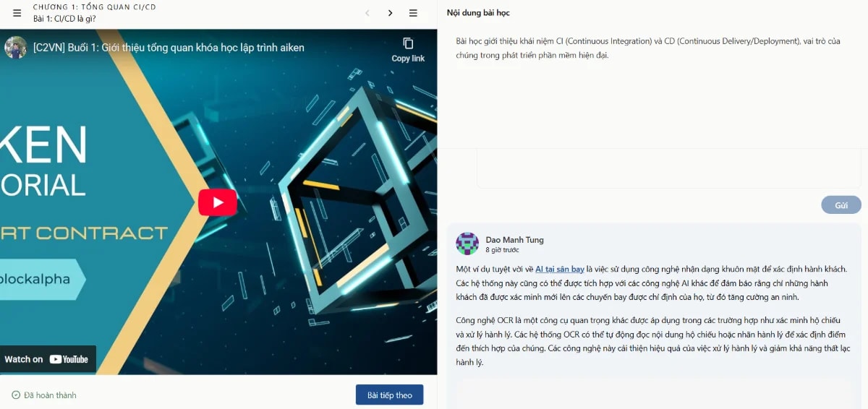The width and height of the screenshot is (868, 409).
Task: Click the Đã hoàn thành check icon
Action: 16,395
